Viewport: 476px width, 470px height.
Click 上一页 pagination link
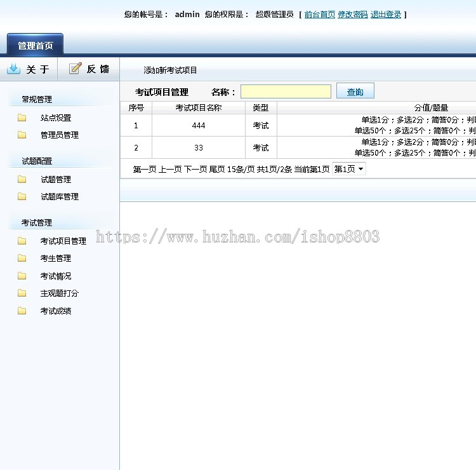tap(170, 169)
